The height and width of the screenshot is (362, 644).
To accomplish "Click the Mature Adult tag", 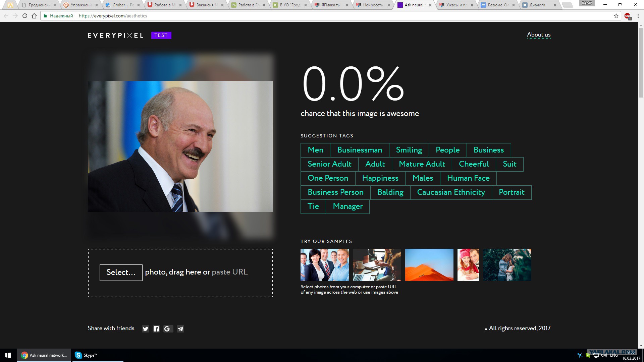I will 422,164.
